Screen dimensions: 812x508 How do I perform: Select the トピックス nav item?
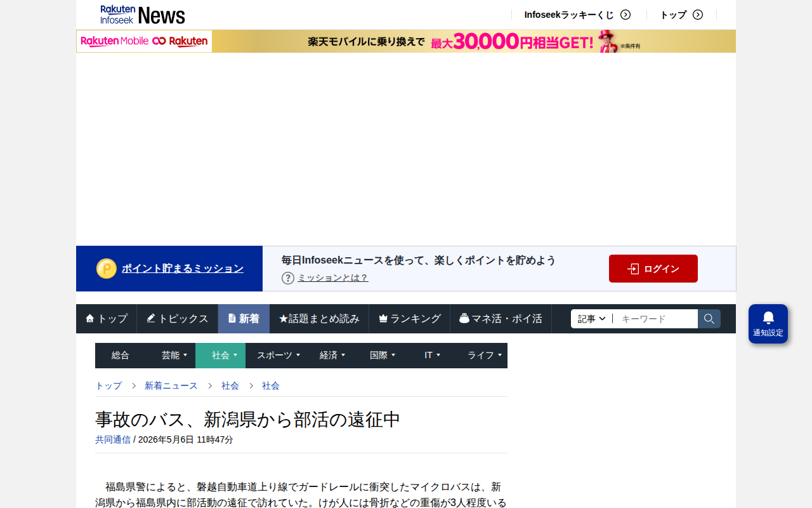(178, 319)
